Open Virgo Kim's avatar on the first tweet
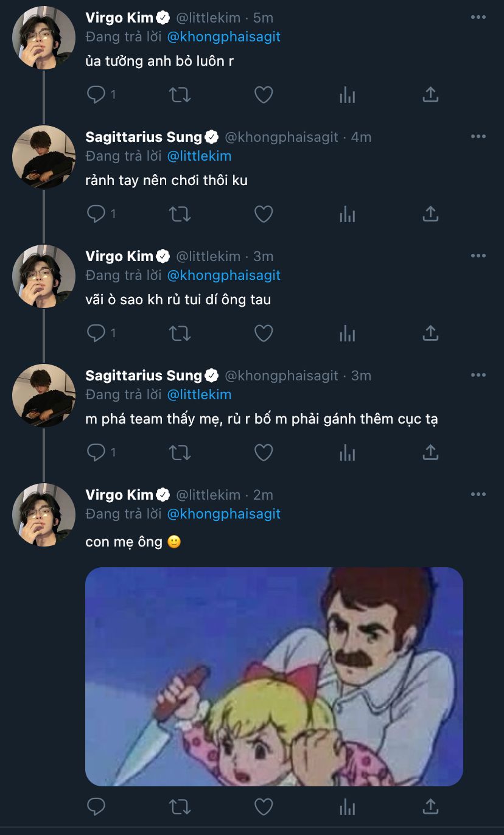This screenshot has height=835, width=504. [x=44, y=38]
